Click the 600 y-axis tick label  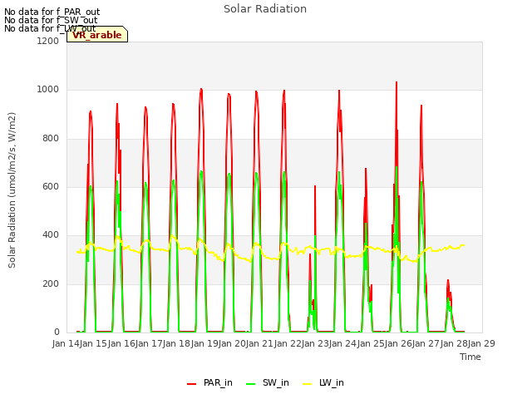tap(51, 186)
